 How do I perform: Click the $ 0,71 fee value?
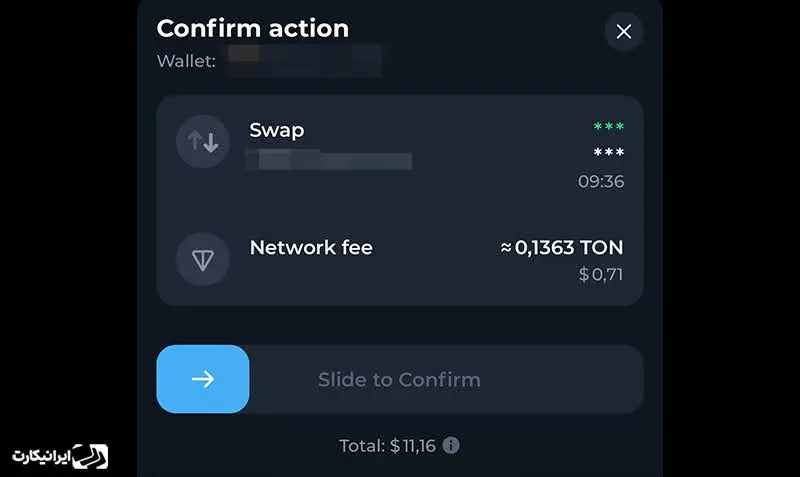tap(601, 275)
